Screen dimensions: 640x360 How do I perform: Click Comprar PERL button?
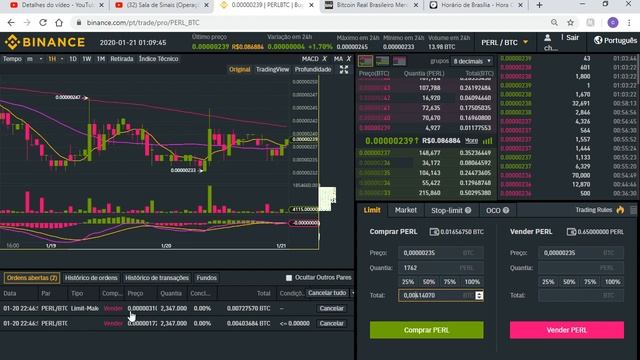click(427, 330)
